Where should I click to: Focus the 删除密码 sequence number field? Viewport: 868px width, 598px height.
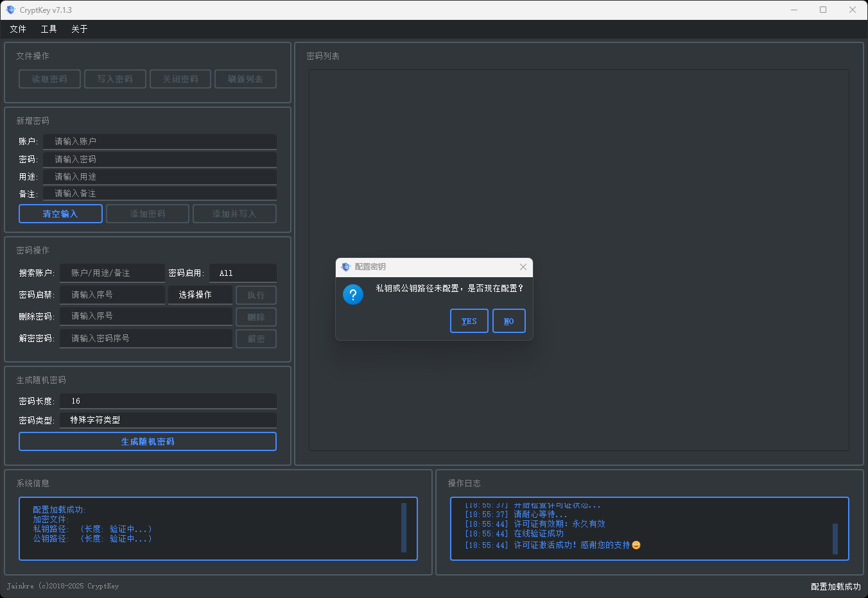pos(146,316)
